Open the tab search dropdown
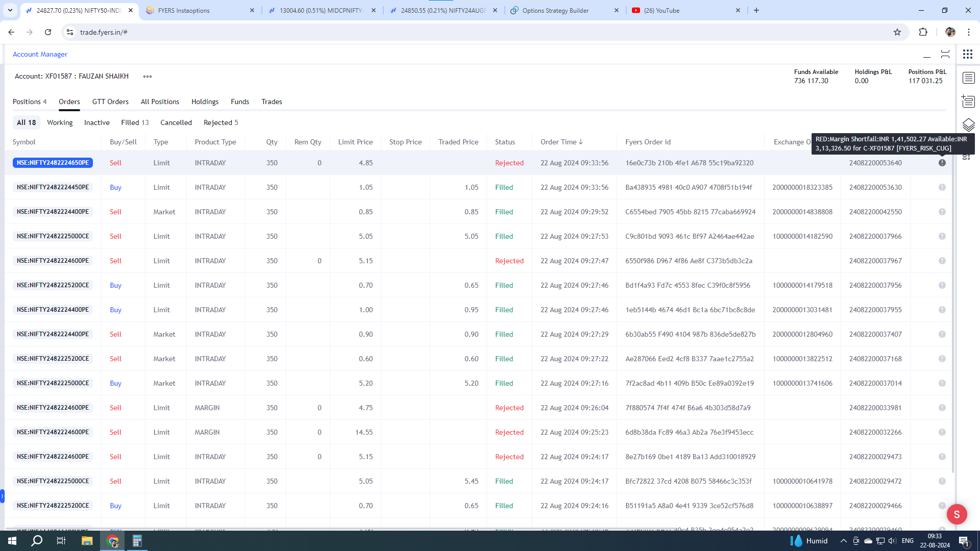The height and width of the screenshot is (551, 980). (x=10, y=10)
